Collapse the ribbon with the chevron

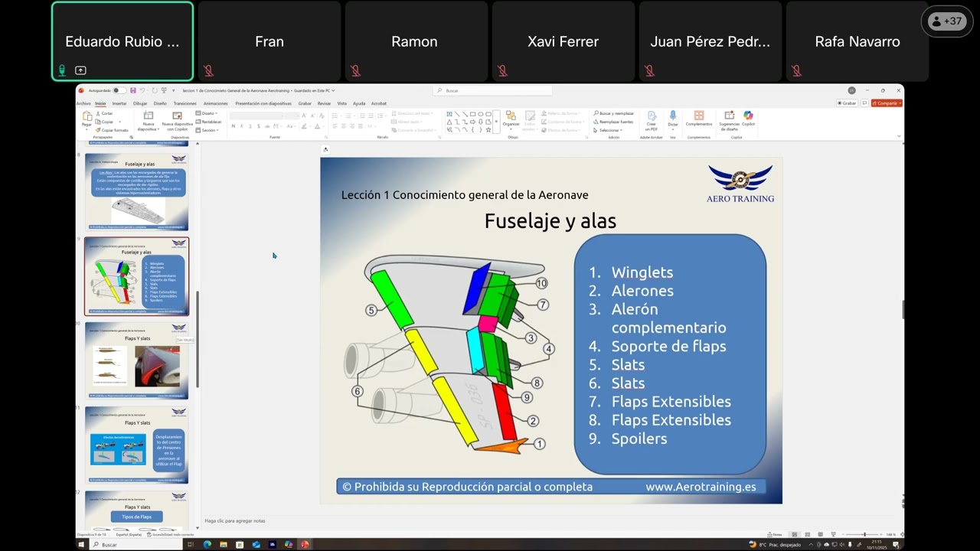coord(900,136)
